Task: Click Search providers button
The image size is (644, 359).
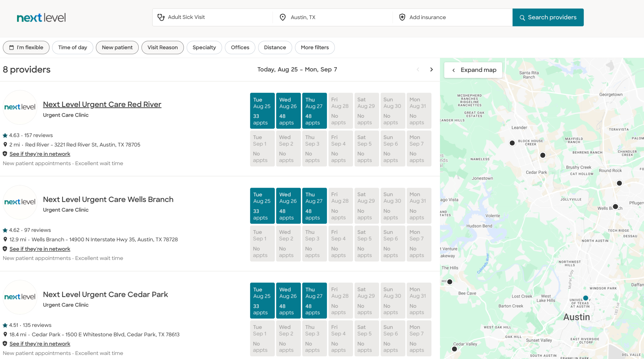Action: coord(548,17)
